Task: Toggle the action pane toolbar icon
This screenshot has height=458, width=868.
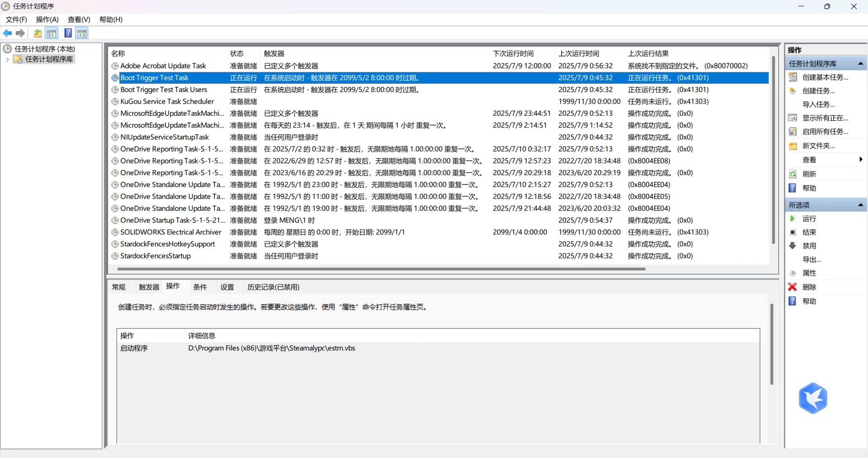Action: pyautogui.click(x=82, y=33)
